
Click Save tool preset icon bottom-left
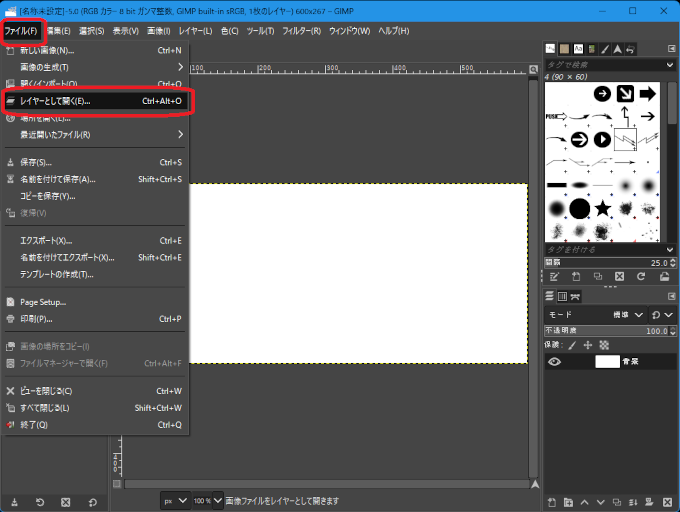(x=14, y=502)
